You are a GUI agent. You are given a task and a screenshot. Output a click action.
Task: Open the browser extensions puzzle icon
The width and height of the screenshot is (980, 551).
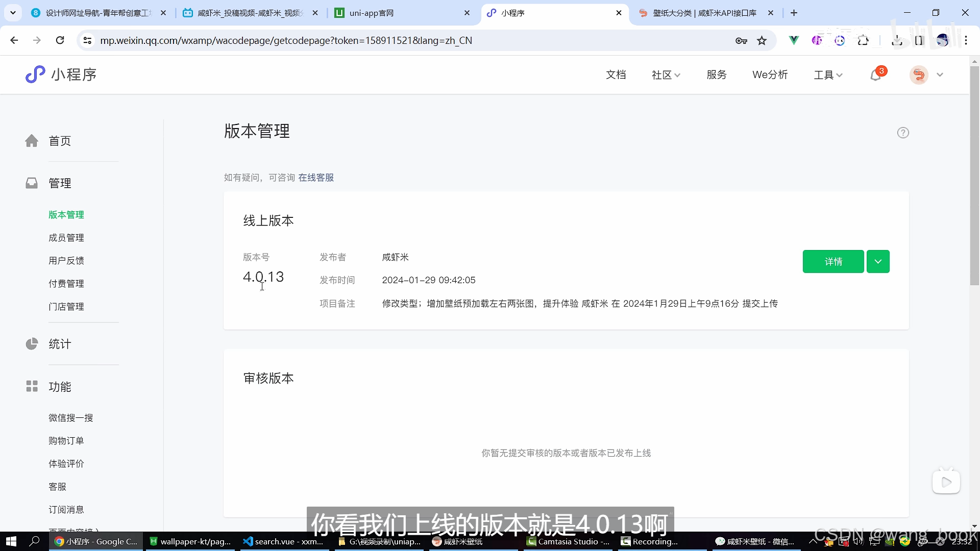pos(863,40)
